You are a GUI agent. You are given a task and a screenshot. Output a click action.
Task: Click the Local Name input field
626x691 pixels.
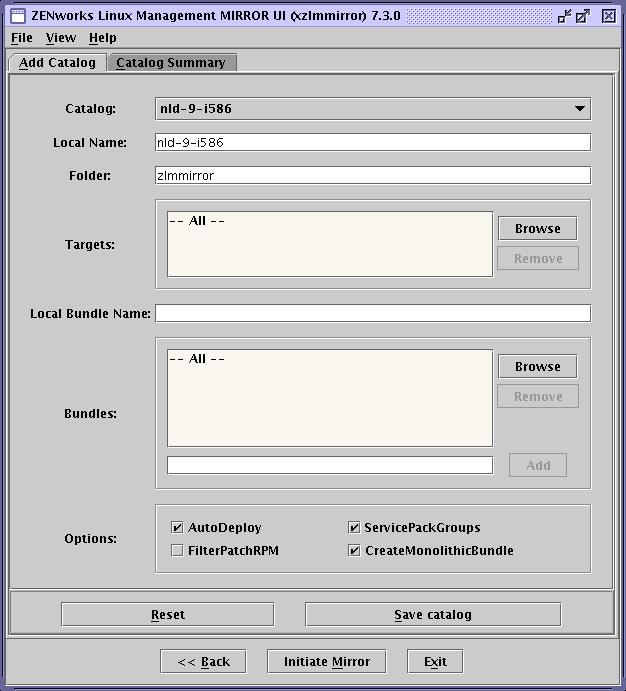pos(373,142)
